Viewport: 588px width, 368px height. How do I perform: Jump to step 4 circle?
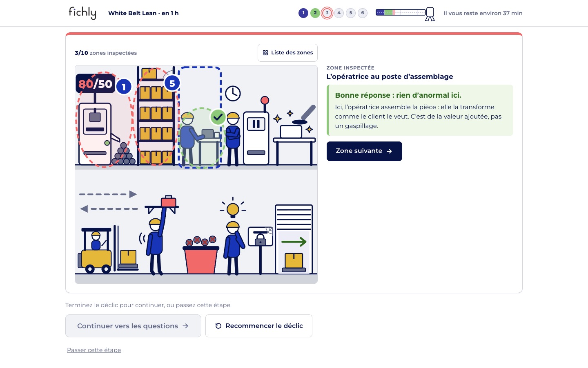(339, 13)
